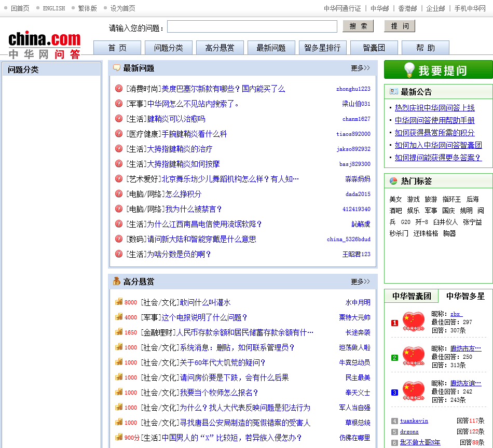Viewport: 493px width, 448px height.
Task: Switch to 中华智囊团 tab
Action: pyautogui.click(x=412, y=296)
